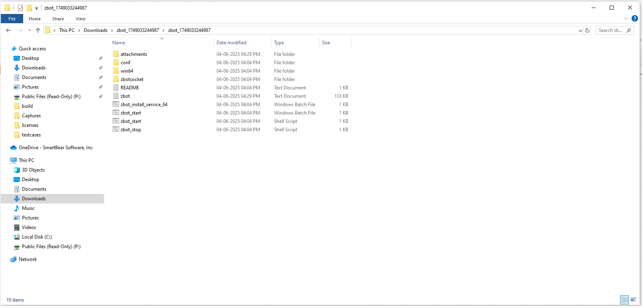This screenshot has height=308, width=644.
Task: Expand the address bar history dropdown
Action: click(580, 30)
